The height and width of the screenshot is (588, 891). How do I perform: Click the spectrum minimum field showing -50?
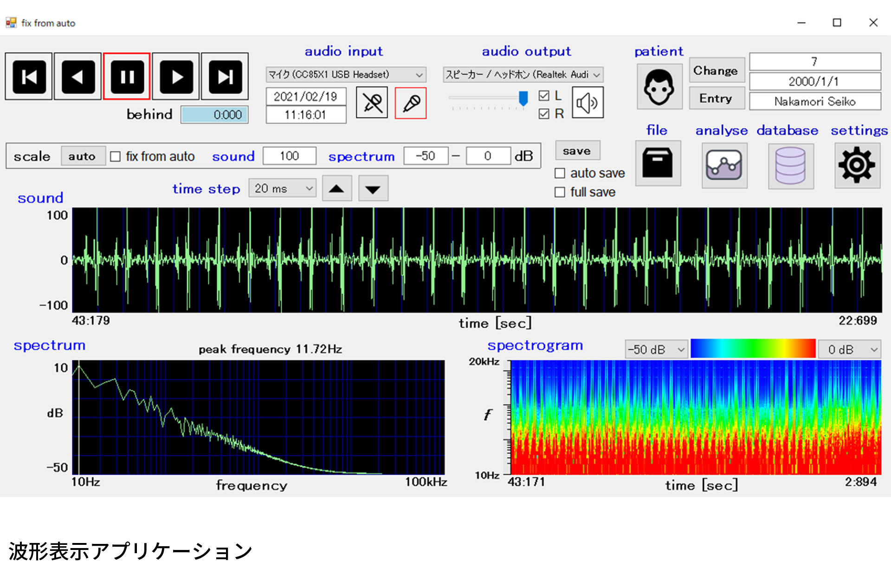click(426, 156)
